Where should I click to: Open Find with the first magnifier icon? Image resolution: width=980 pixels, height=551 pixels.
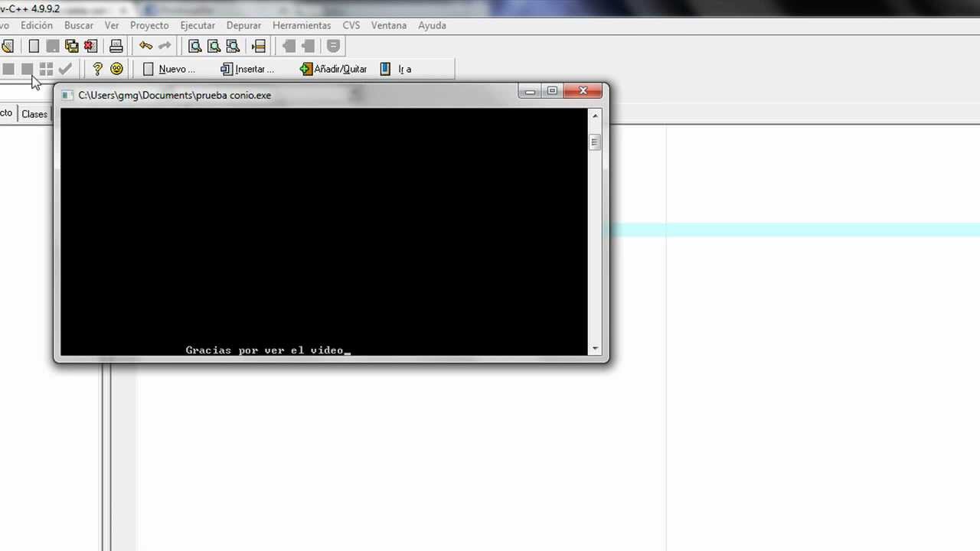click(x=195, y=46)
